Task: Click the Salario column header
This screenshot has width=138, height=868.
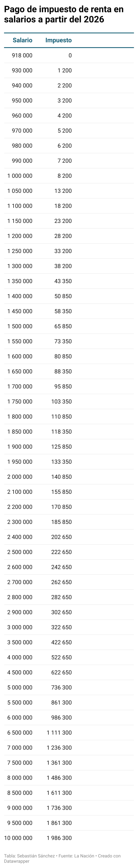Action: coord(23,40)
